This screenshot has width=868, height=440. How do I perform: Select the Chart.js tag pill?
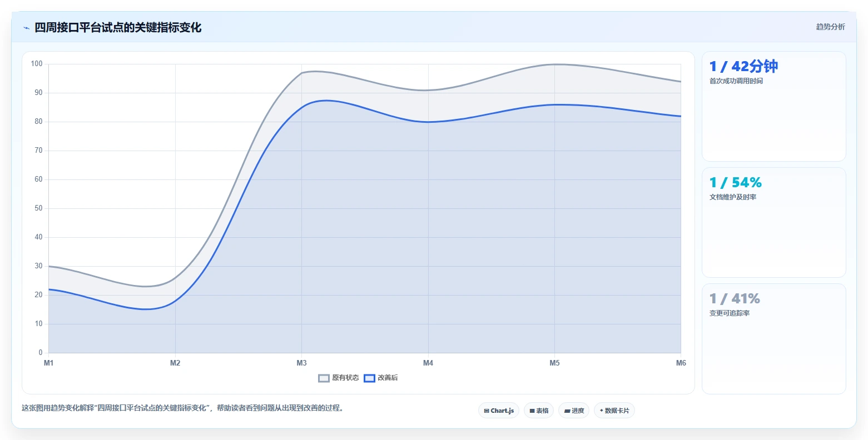tap(499, 411)
